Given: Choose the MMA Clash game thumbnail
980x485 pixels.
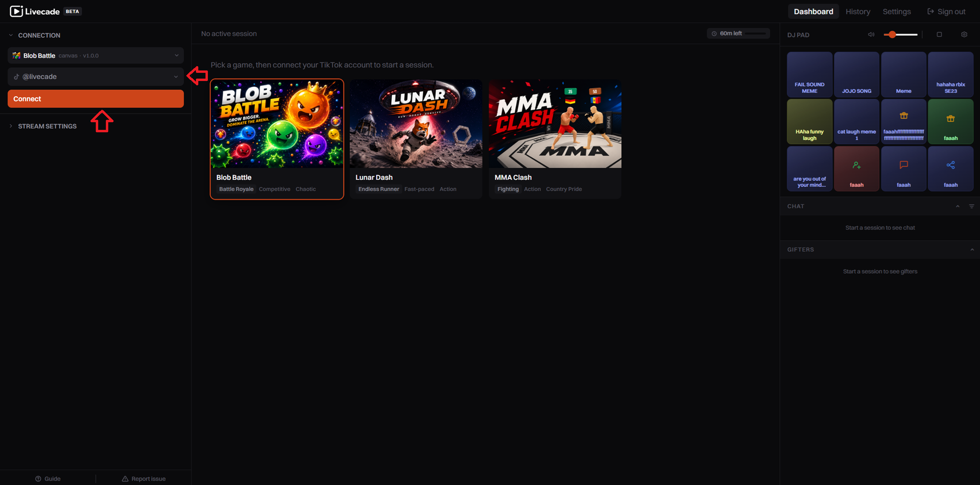Looking at the screenshot, I should coord(555,124).
